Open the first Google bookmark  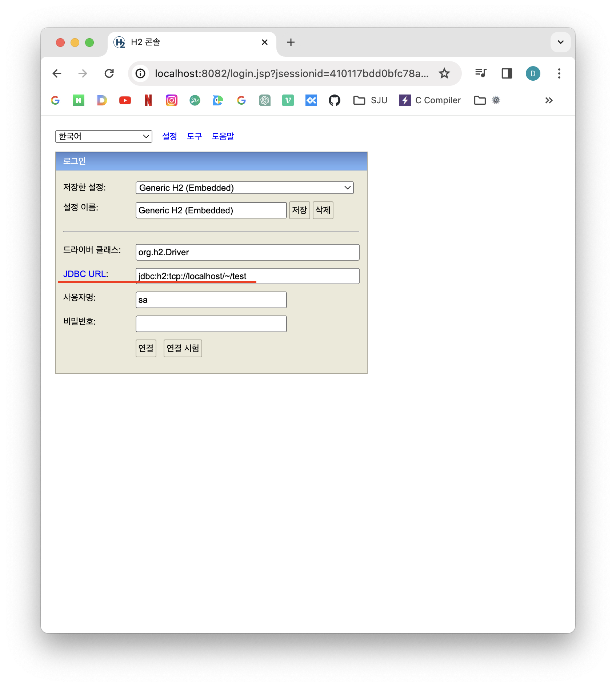(55, 100)
